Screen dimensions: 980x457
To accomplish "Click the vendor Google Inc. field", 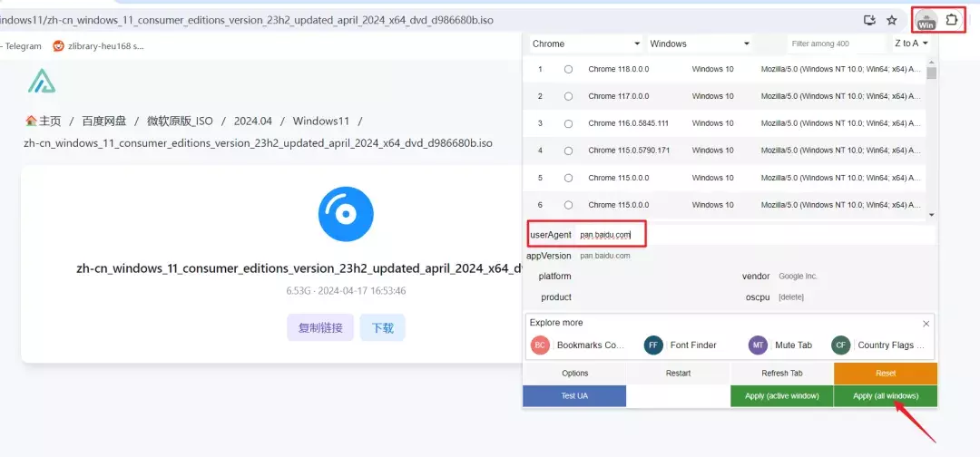I will 855,276.
